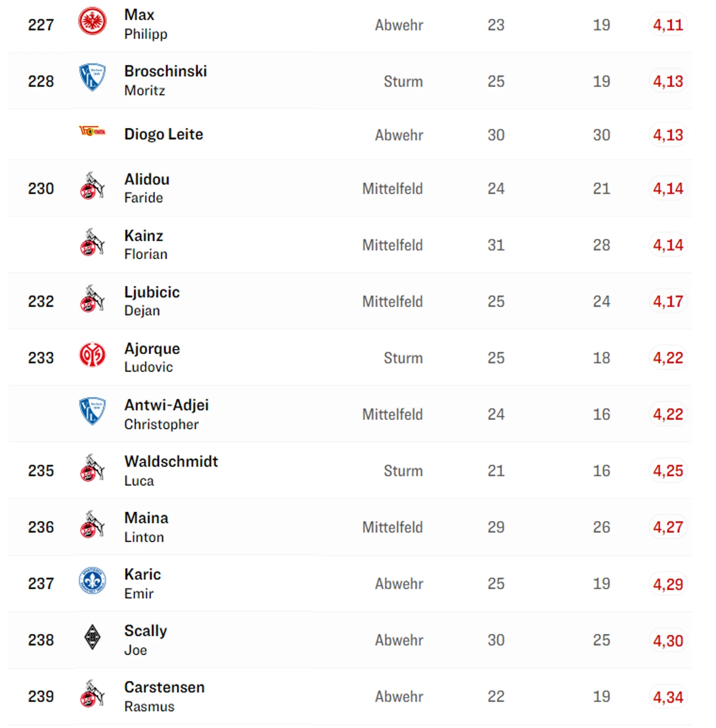Open the Mainz 05 logo next to Ajorque

92,354
